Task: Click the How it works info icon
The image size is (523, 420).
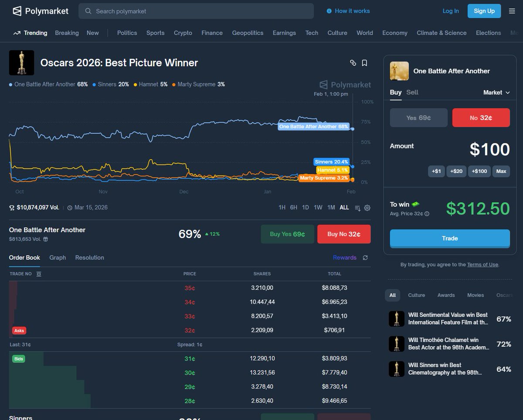Action: 329,11
